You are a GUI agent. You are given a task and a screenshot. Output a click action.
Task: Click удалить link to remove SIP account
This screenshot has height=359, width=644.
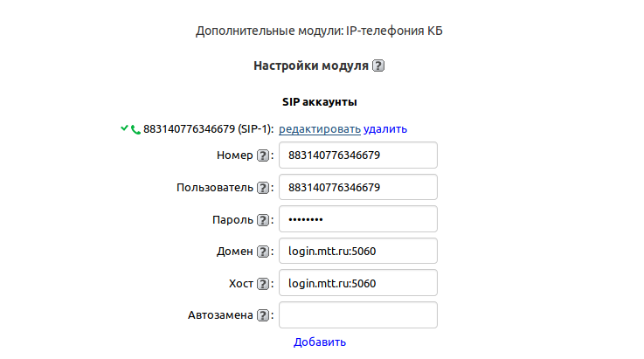(385, 129)
